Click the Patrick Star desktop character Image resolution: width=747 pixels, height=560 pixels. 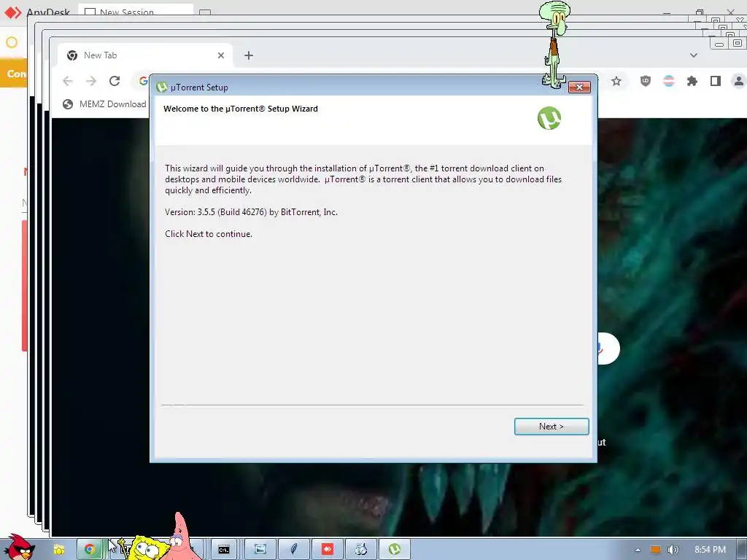180,537
